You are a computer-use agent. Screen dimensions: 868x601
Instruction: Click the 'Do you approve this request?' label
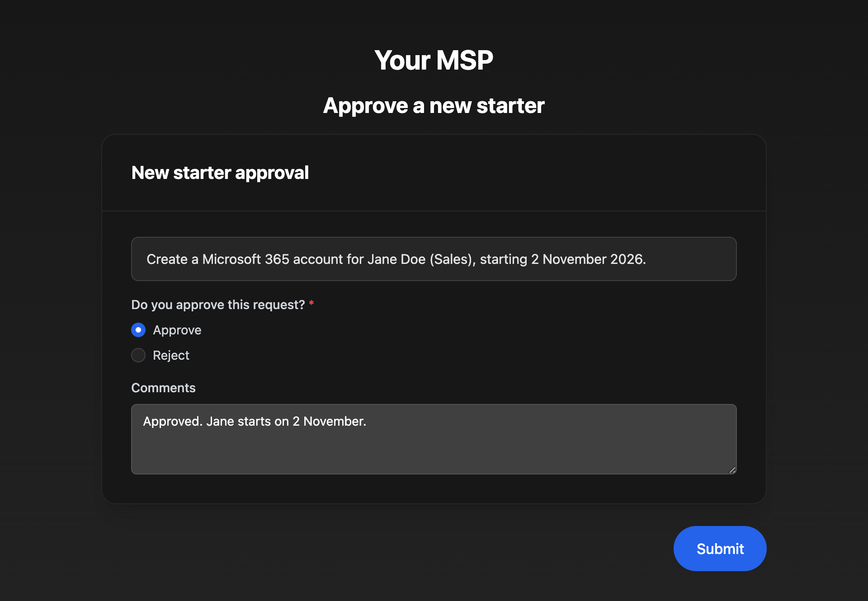click(x=218, y=305)
